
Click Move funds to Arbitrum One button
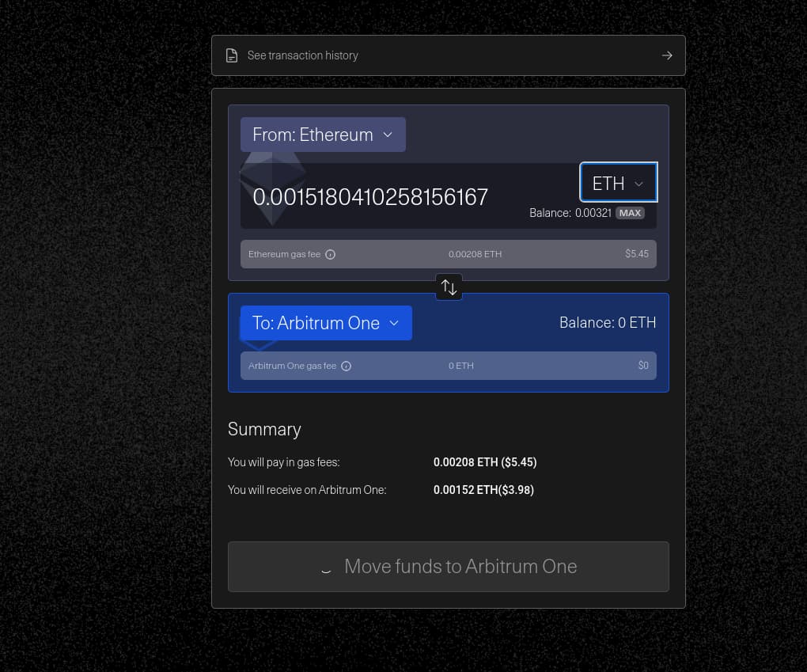pyautogui.click(x=449, y=567)
